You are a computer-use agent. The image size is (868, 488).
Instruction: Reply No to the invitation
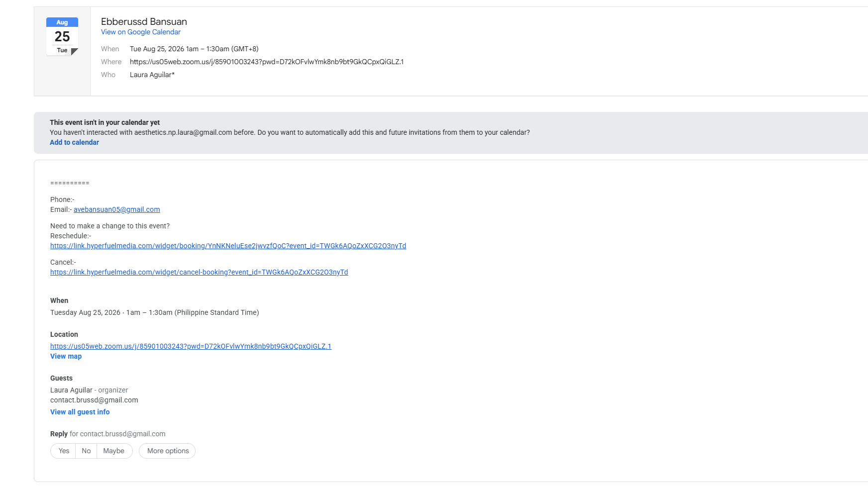pos(86,451)
